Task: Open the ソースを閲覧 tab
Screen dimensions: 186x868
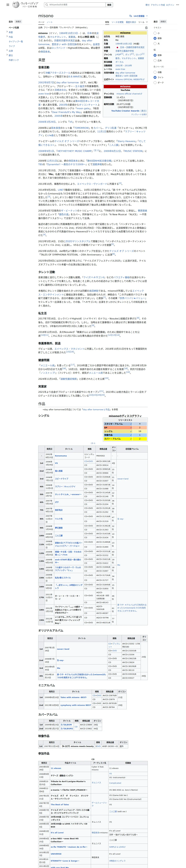Action: pyautogui.click(x=117, y=22)
